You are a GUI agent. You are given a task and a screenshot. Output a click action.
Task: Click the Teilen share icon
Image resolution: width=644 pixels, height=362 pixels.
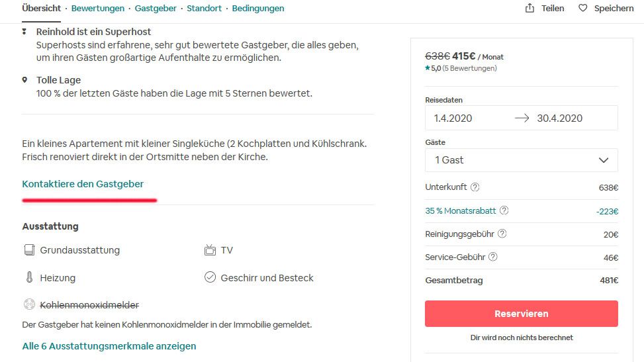coord(529,9)
